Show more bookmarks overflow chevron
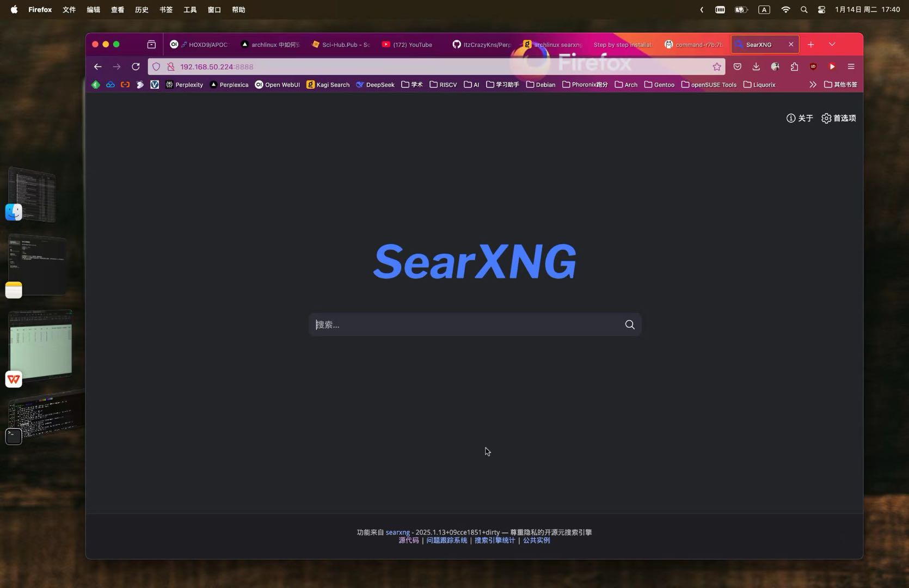The height and width of the screenshot is (588, 909). click(x=813, y=84)
